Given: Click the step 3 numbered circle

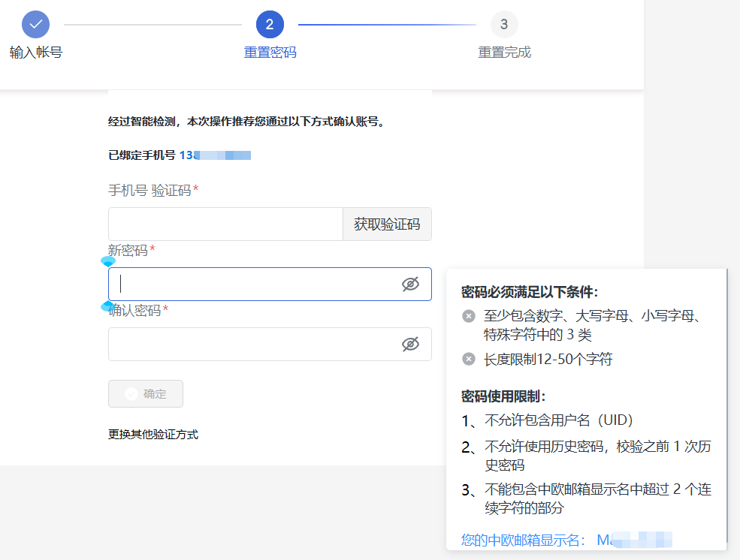Looking at the screenshot, I should tap(504, 24).
